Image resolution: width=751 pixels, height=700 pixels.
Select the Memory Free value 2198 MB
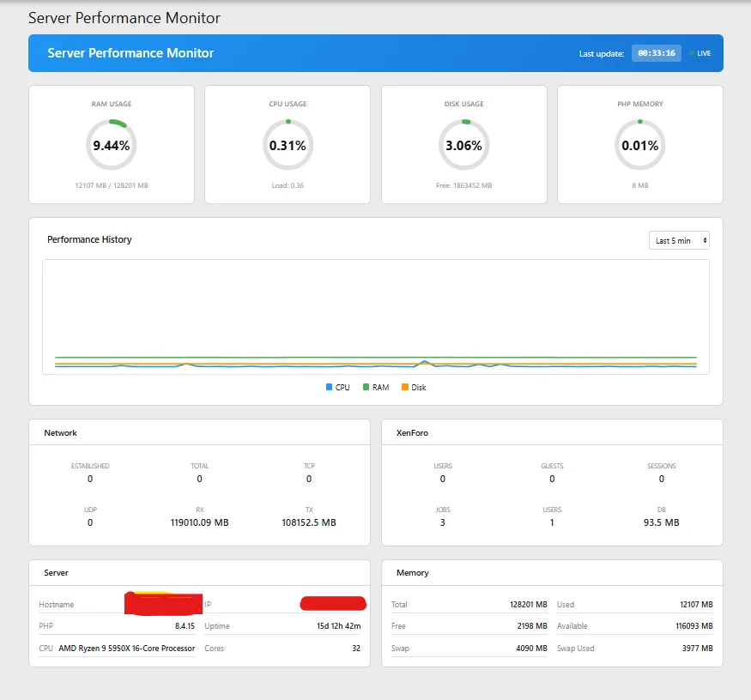(532, 625)
